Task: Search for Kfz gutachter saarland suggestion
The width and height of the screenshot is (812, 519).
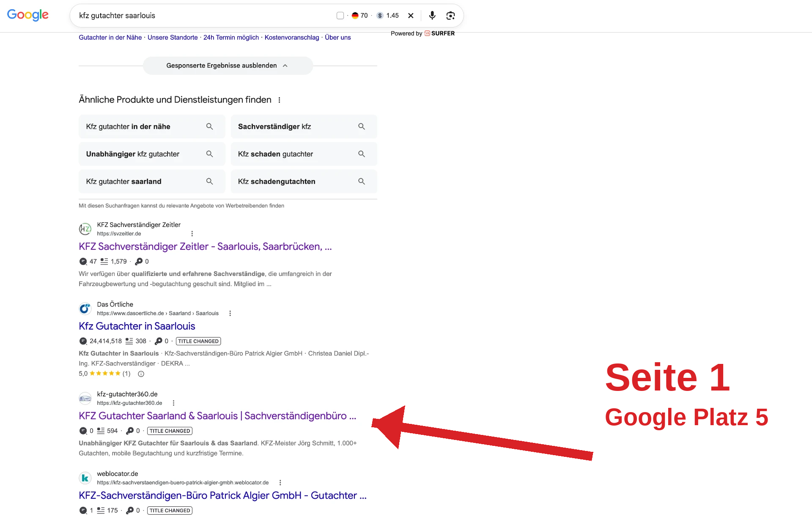Action: 152,181
